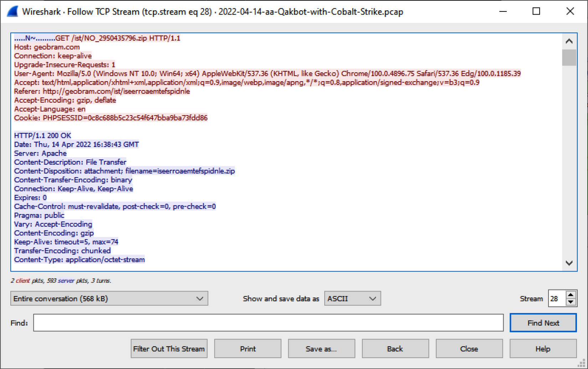Click the Find Next button

tap(543, 323)
